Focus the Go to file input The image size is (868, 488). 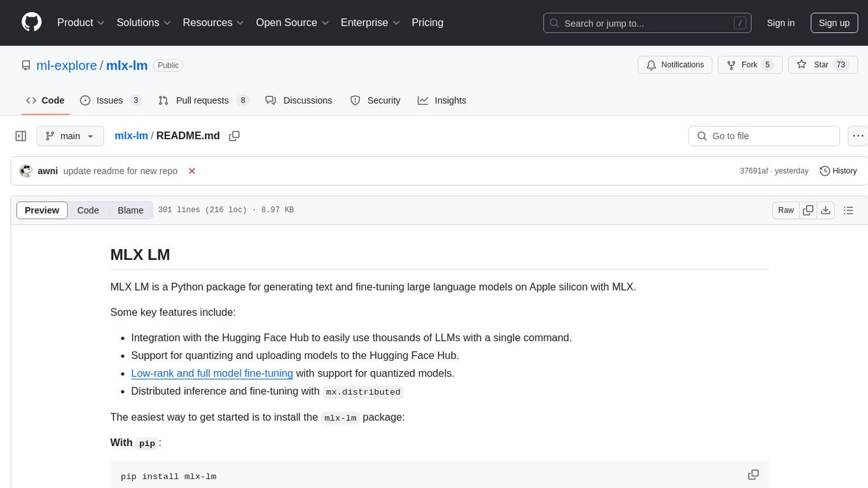(x=764, y=136)
